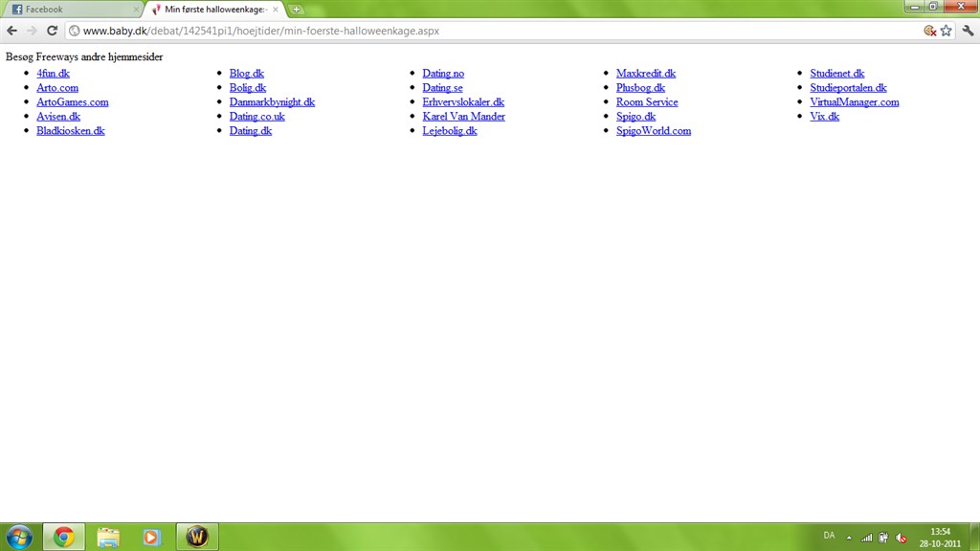The height and width of the screenshot is (551, 980).
Task: Click the blocked cookie icon in address bar
Action: [930, 31]
